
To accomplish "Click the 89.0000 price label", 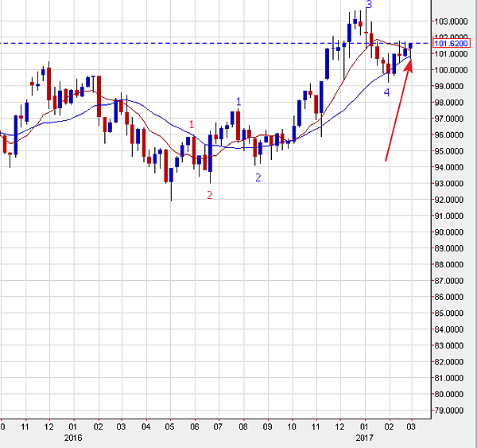I will coord(451,248).
